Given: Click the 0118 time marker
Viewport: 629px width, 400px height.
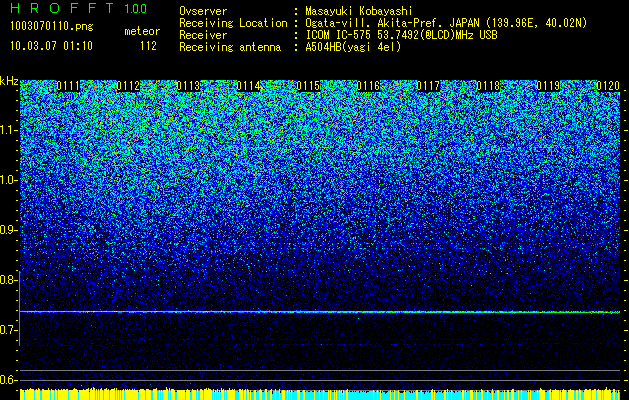Looking at the screenshot, I should point(488,86).
